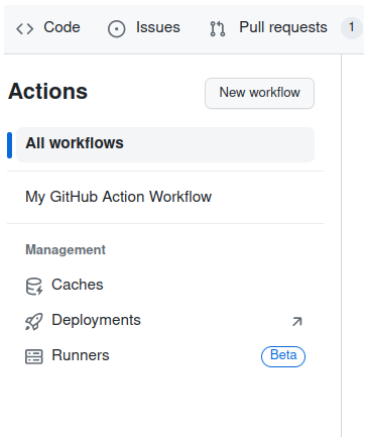Click the Actions heading
Viewport: 370px width, 442px height.
pyautogui.click(x=48, y=91)
